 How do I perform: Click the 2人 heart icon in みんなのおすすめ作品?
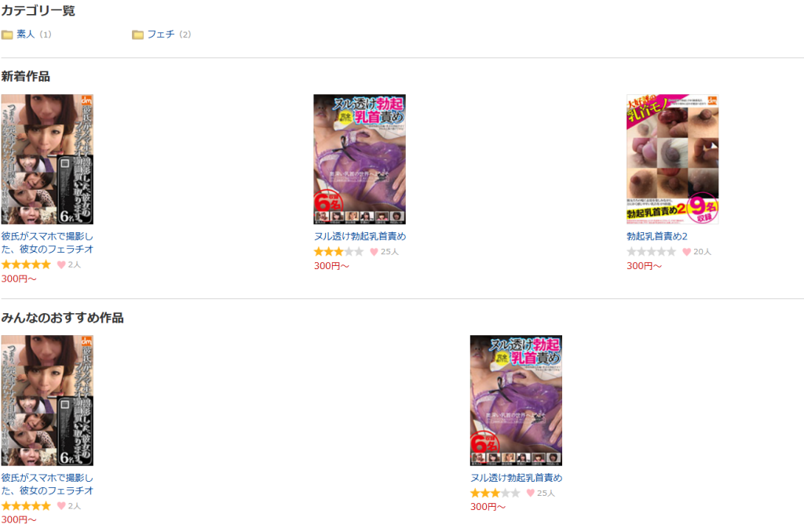coord(61,506)
